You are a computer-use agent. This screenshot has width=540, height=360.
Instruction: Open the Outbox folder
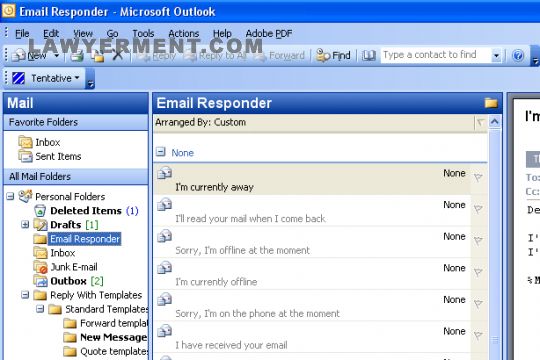pos(68,281)
